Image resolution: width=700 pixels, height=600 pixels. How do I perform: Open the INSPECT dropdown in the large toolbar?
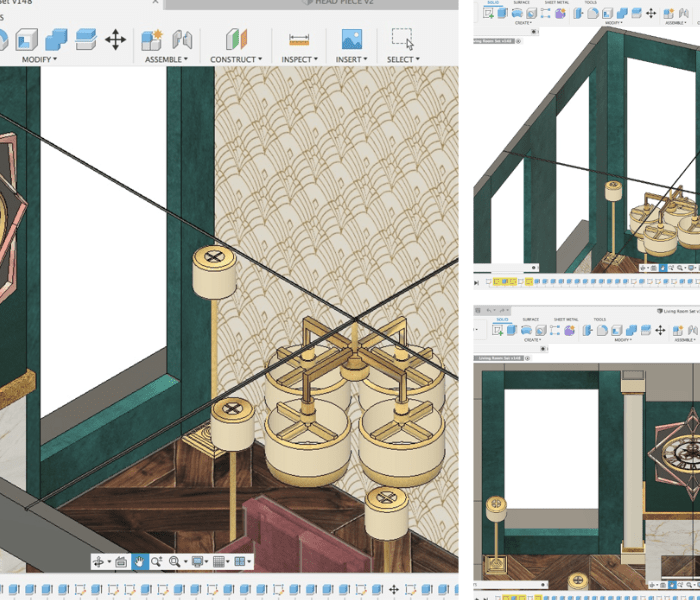pos(299,59)
